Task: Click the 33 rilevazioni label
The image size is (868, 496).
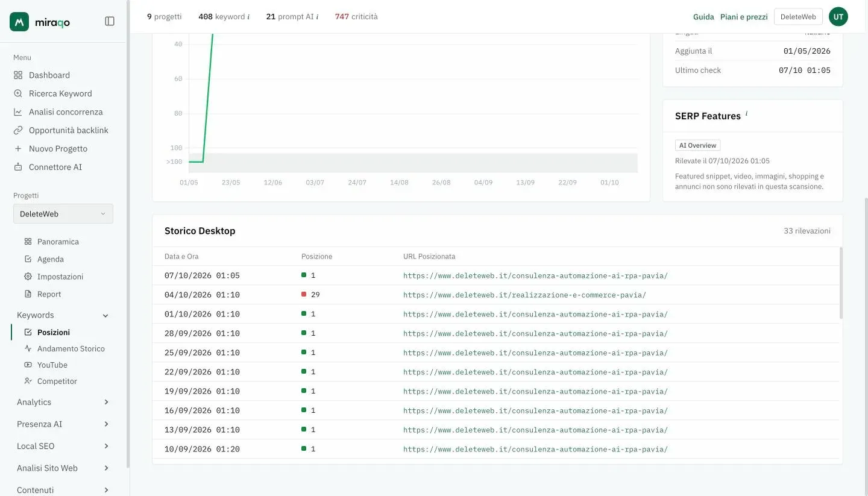Action: (x=807, y=231)
